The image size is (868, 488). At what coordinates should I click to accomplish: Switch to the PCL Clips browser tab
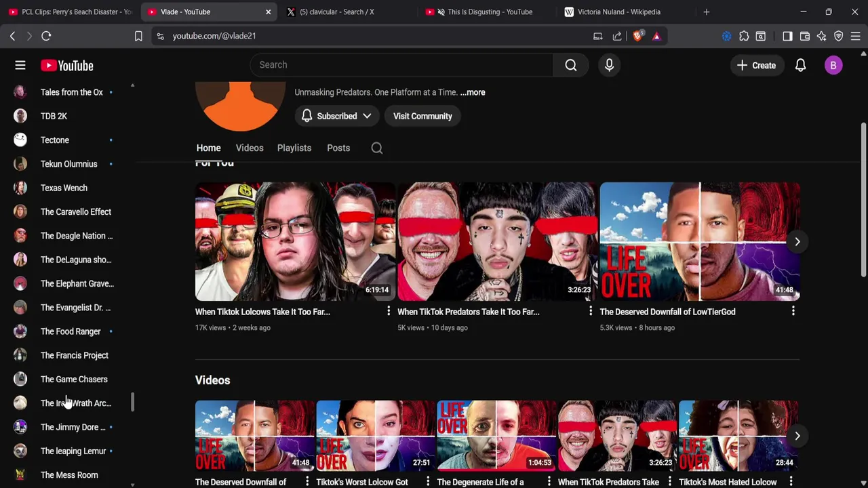[71, 12]
